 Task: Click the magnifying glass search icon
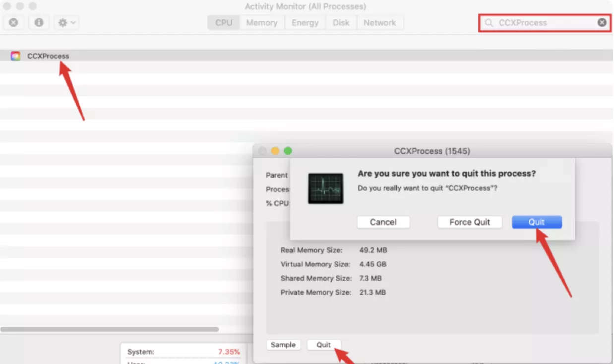(489, 23)
